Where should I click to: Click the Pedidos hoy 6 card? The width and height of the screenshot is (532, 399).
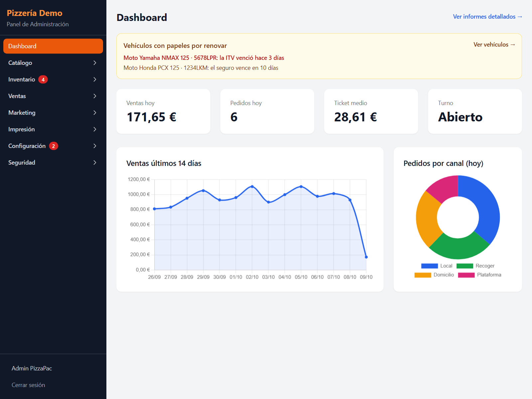[x=267, y=111]
